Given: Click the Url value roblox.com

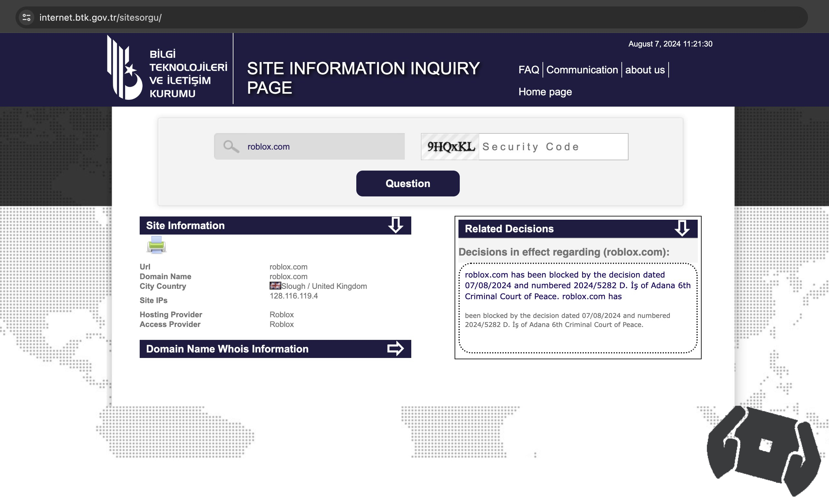Looking at the screenshot, I should click(288, 267).
